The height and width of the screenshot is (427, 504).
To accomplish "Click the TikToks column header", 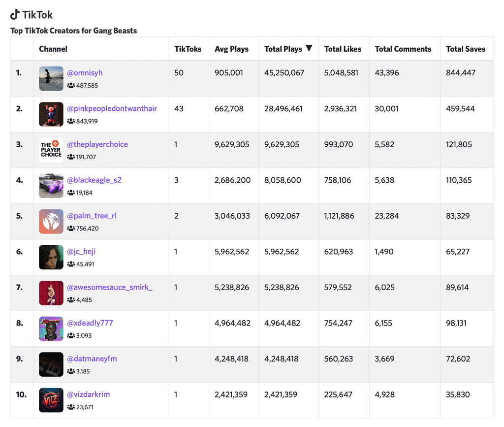I will tap(188, 49).
